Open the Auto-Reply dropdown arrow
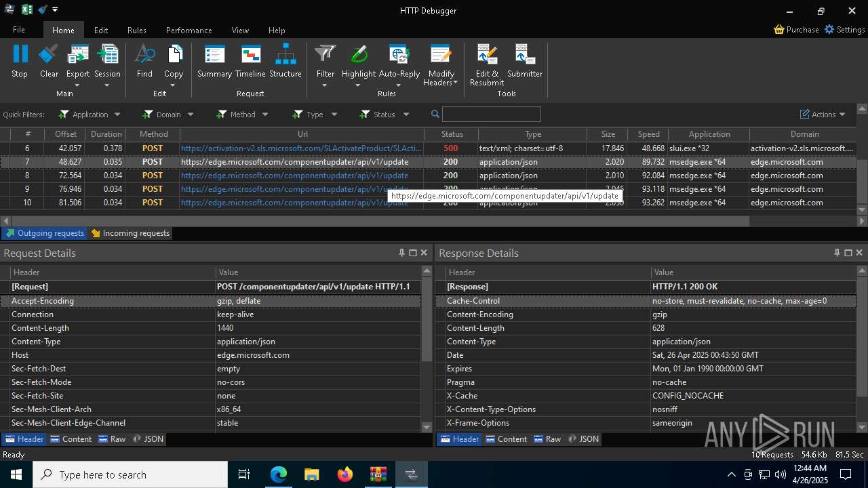This screenshot has height=488, width=868. point(399,85)
